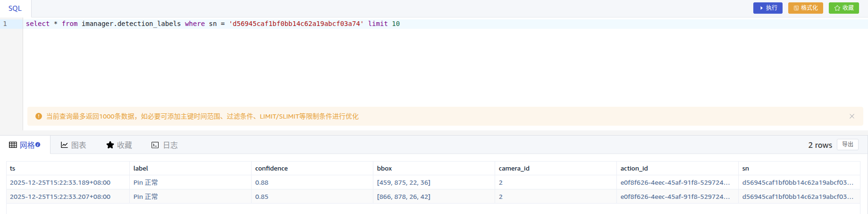Click the blue info badge beside 网格

click(38, 145)
